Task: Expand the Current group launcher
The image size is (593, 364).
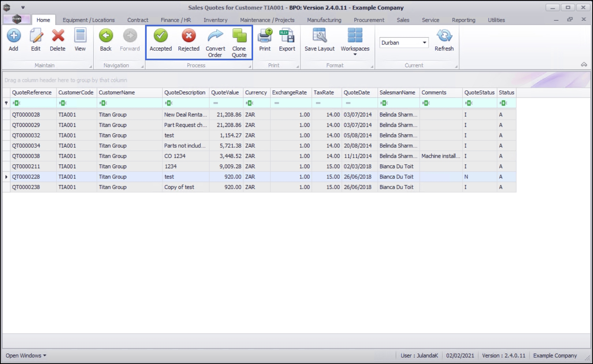Action: tap(456, 67)
